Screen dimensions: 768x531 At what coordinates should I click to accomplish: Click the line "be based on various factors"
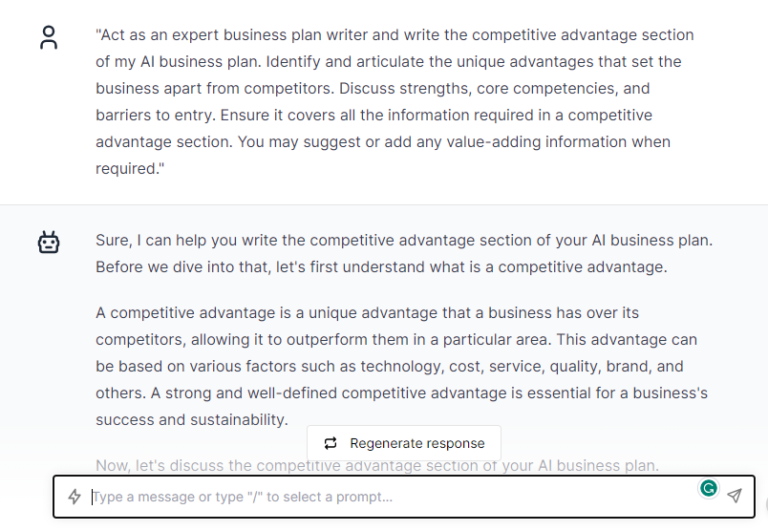tap(389, 366)
